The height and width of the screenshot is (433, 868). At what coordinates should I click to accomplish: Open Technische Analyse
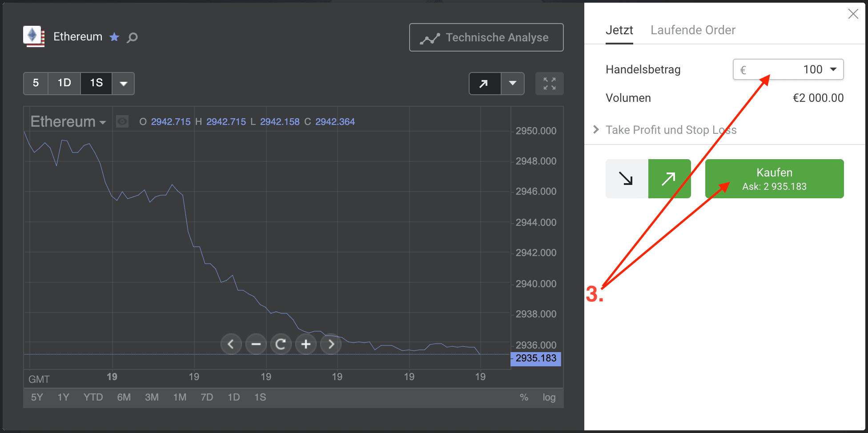click(x=486, y=37)
